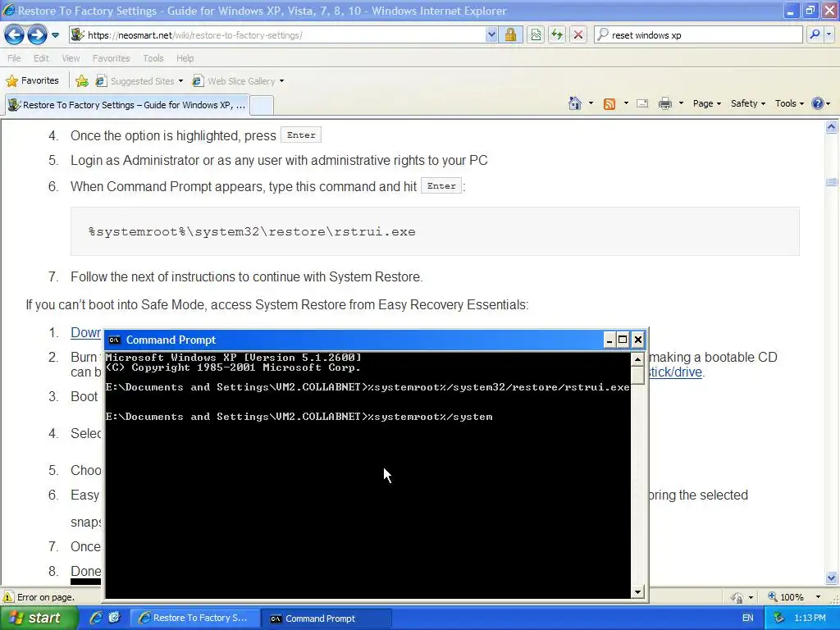840x630 pixels.
Task: Click the 100% zoom level control
Action: click(786, 597)
